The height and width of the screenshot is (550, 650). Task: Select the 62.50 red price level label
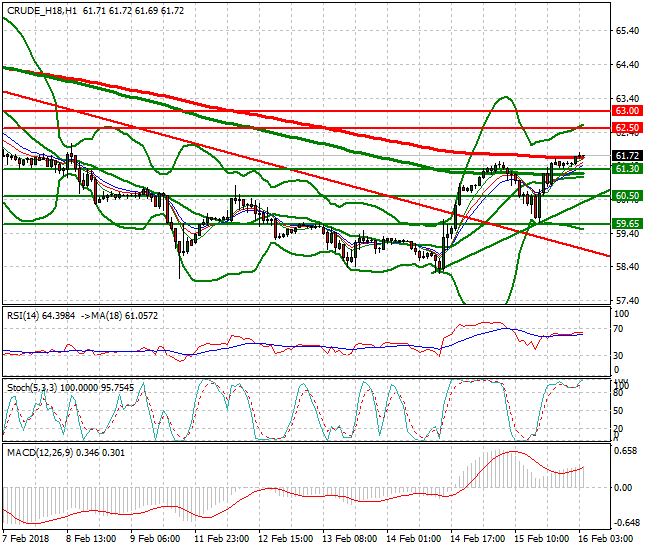pos(627,128)
